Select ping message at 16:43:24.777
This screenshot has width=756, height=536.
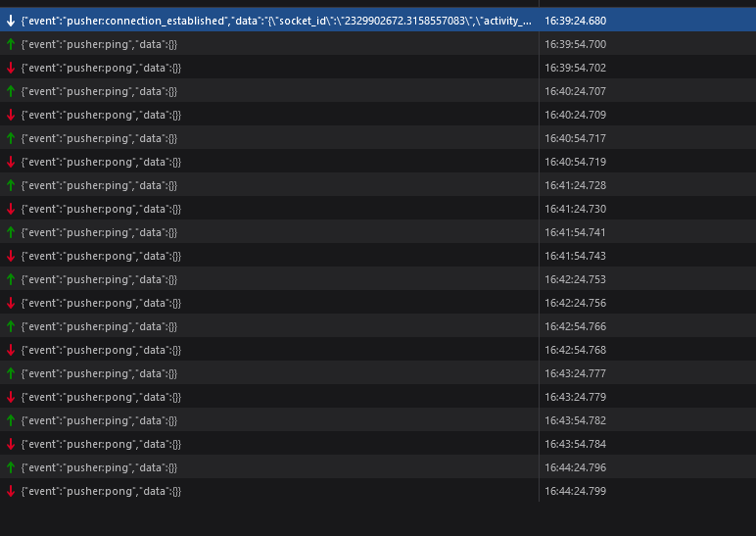click(378, 373)
